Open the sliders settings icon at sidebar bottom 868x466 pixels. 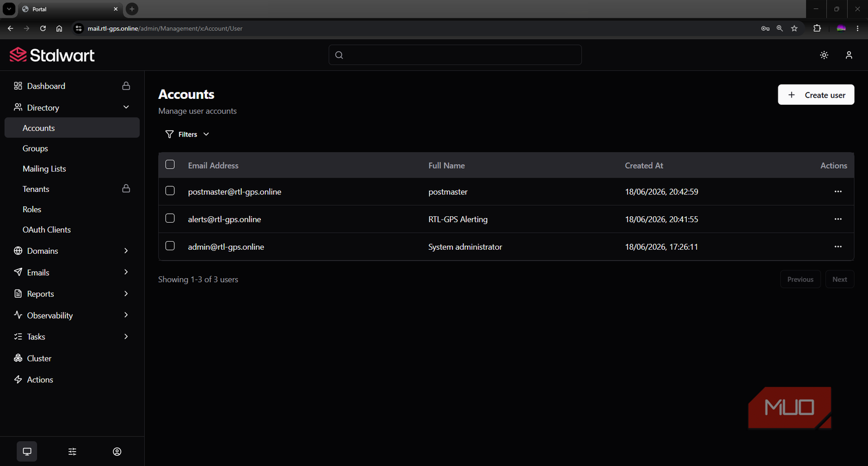(72, 452)
